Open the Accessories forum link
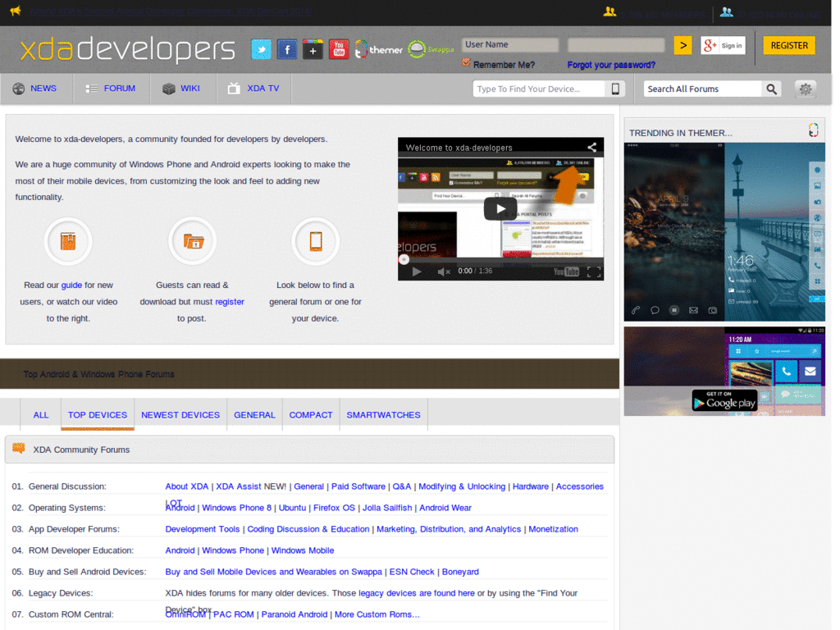 [580, 486]
